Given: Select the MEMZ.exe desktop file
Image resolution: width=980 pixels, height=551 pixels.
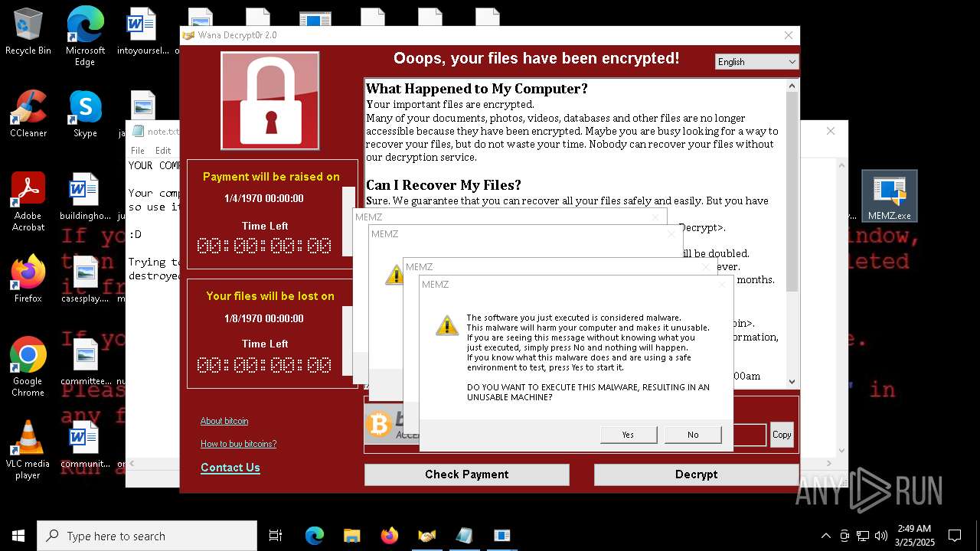Looking at the screenshot, I should (x=890, y=197).
